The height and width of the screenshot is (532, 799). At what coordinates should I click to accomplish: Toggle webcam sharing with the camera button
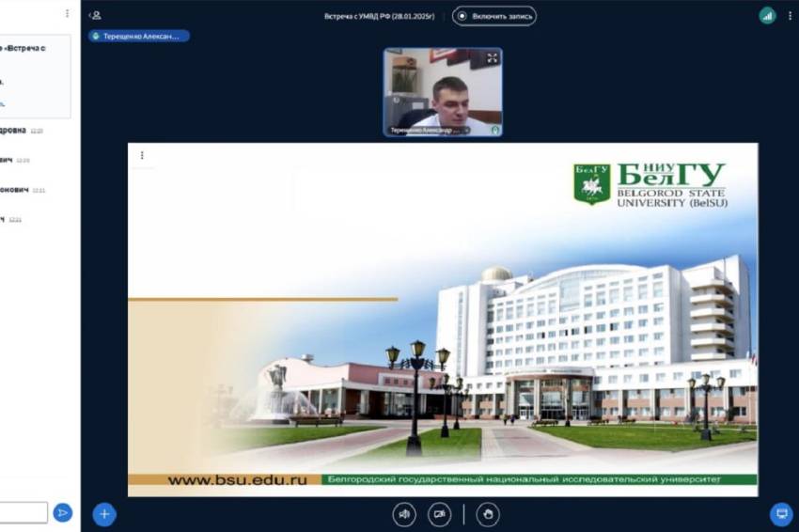pos(440,514)
